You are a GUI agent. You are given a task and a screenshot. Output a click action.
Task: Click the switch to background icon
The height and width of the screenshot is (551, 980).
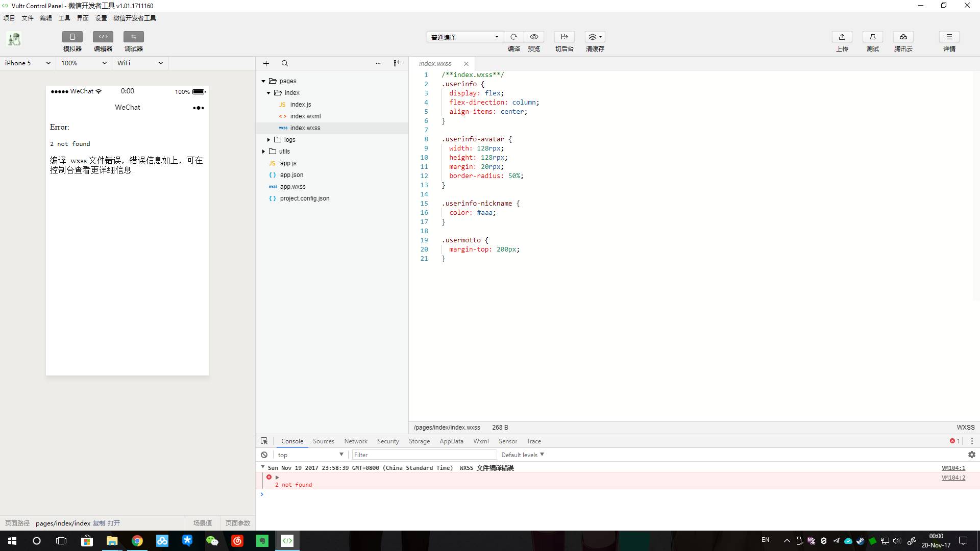(564, 37)
